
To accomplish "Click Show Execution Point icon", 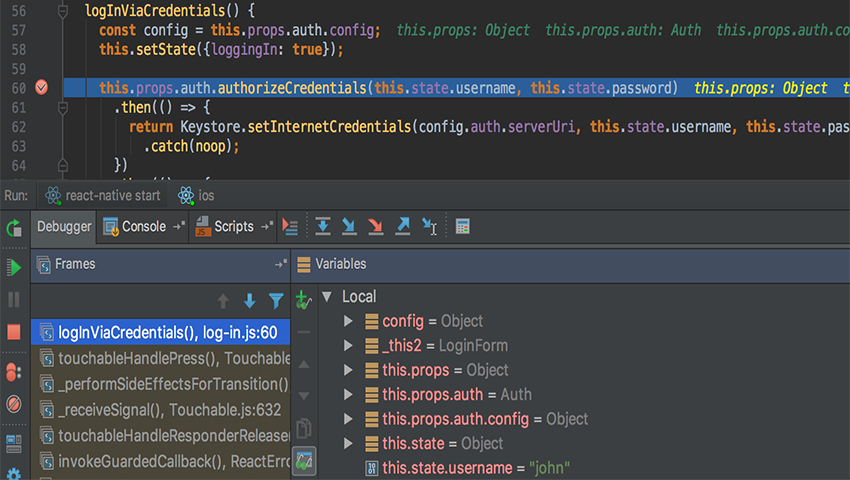I will pyautogui.click(x=290, y=227).
